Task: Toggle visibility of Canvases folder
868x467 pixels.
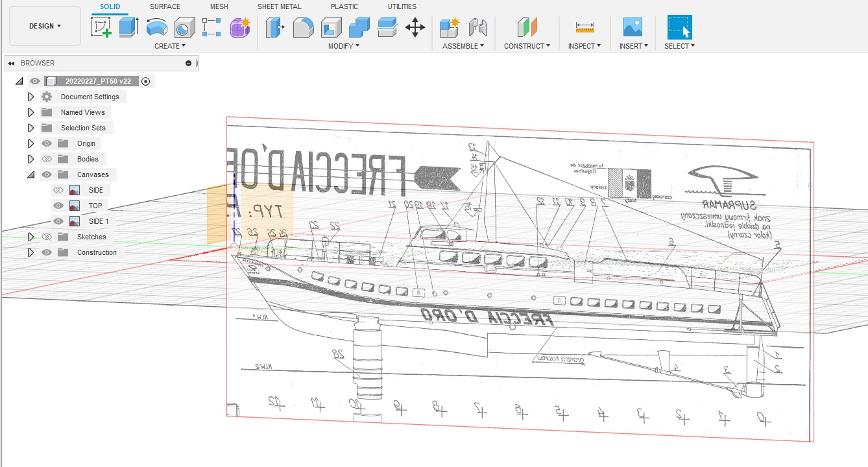Action: click(x=47, y=174)
